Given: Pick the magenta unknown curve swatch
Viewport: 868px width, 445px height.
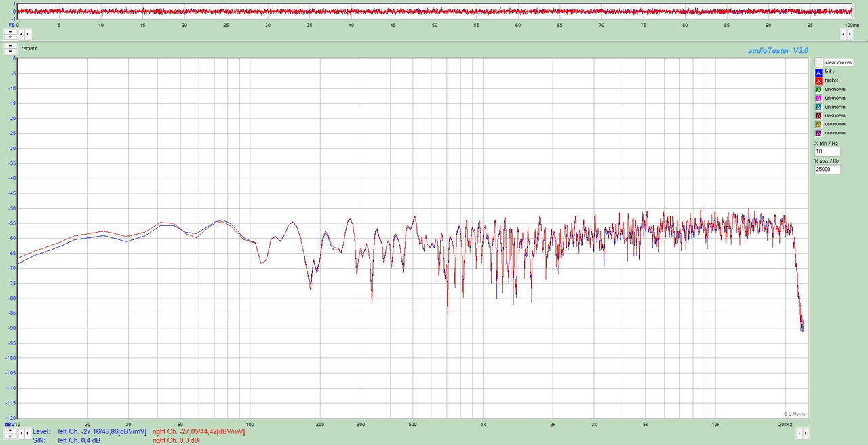Looking at the screenshot, I should [x=818, y=98].
